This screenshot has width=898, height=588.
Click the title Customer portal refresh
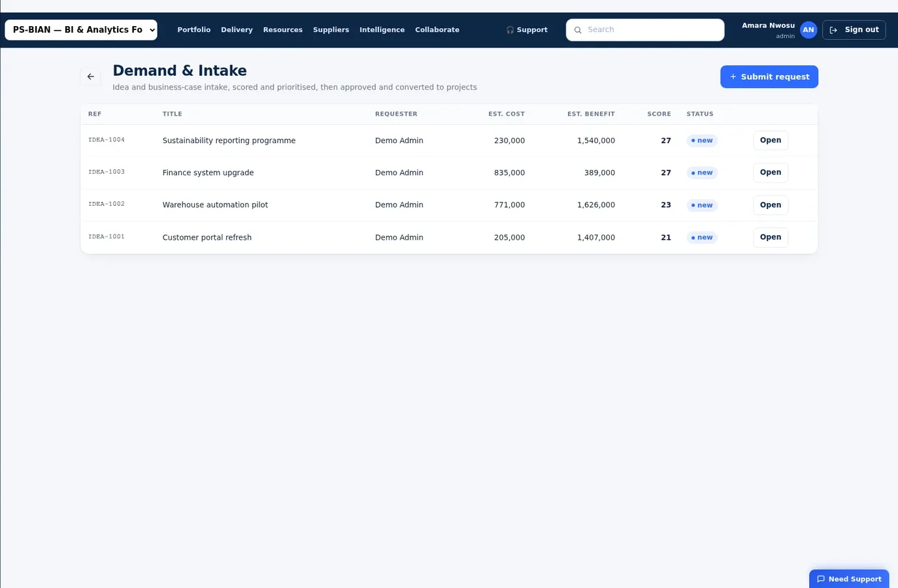coord(207,237)
